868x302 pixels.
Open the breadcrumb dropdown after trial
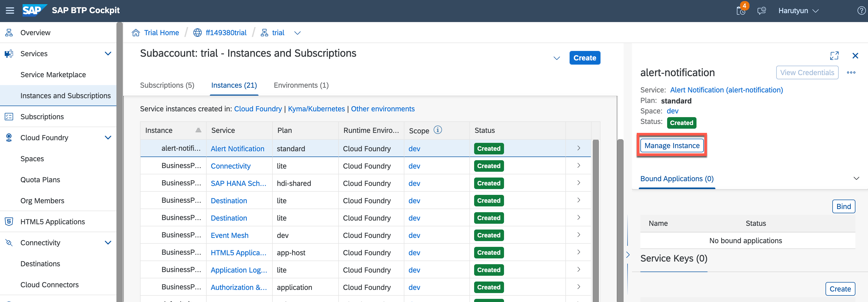[297, 33]
